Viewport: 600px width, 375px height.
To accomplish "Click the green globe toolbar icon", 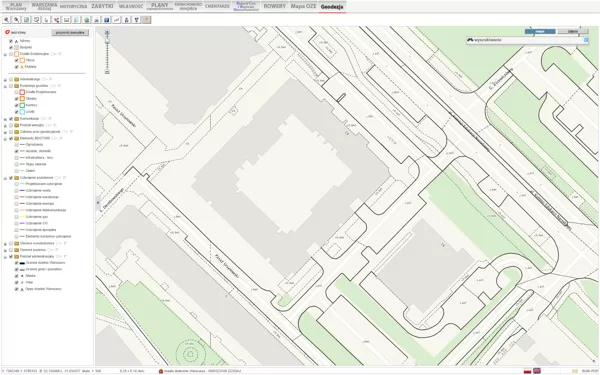I will [x=86, y=20].
